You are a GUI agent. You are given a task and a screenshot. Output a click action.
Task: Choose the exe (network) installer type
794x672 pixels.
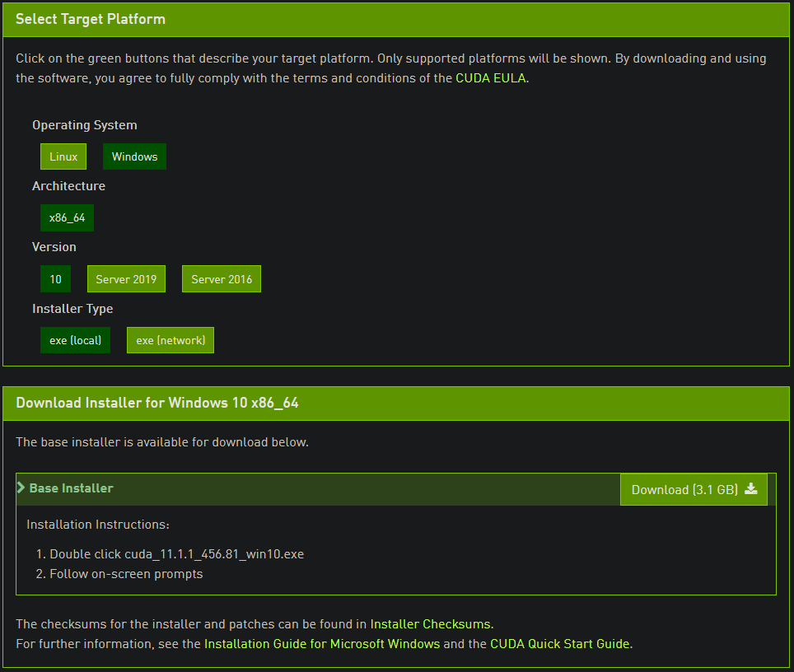(170, 340)
